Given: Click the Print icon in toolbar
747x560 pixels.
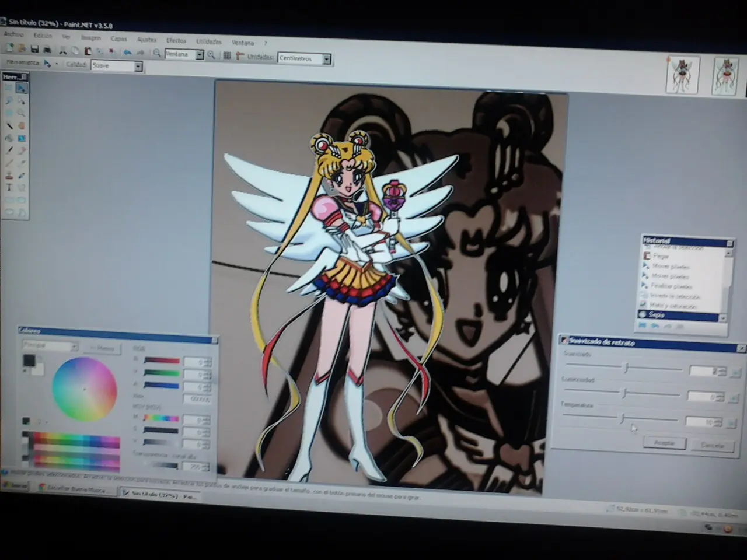Looking at the screenshot, I should 47,50.
